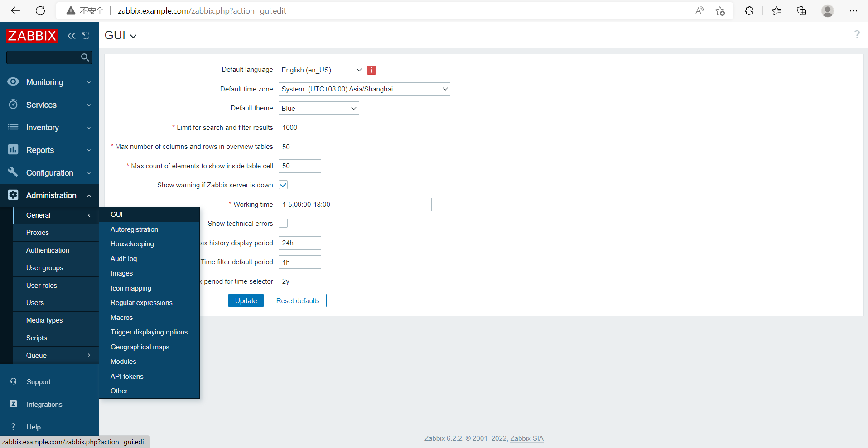Click the red info icon beside Default language
Screen dimensions: 868x448
pos(371,70)
